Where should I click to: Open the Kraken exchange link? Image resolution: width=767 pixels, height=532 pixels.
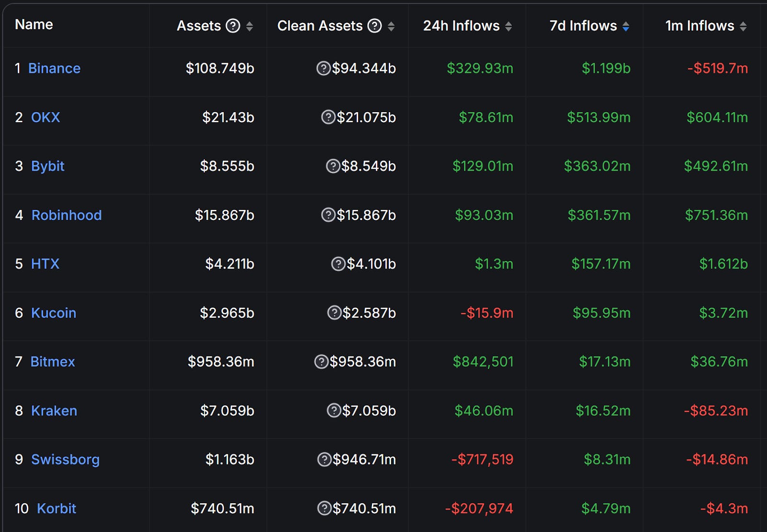54,410
